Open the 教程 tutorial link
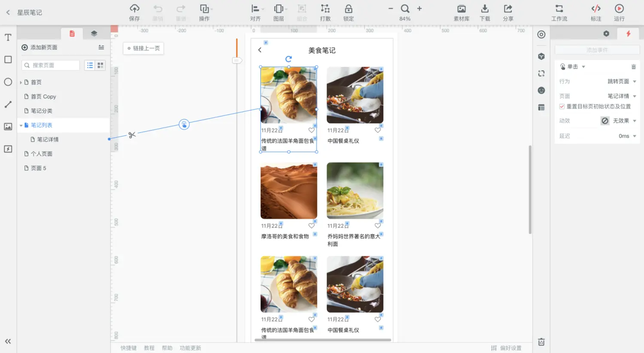The width and height of the screenshot is (644, 353). [149, 348]
